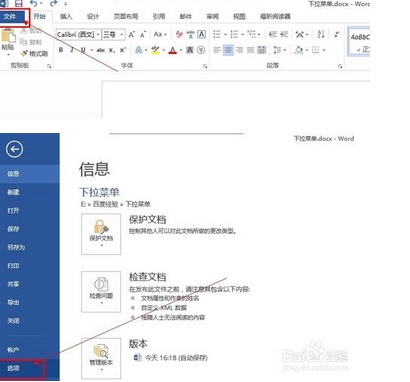The image size is (410, 382).
Task: Click the Paragraph Shading paint bucket
Action: pyautogui.click(x=299, y=50)
